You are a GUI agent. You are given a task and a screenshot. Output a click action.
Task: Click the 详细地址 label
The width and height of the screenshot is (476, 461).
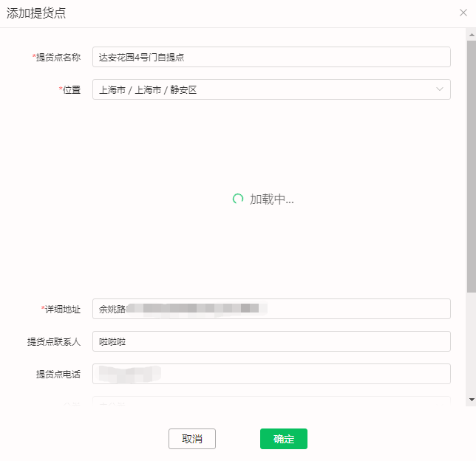61,310
